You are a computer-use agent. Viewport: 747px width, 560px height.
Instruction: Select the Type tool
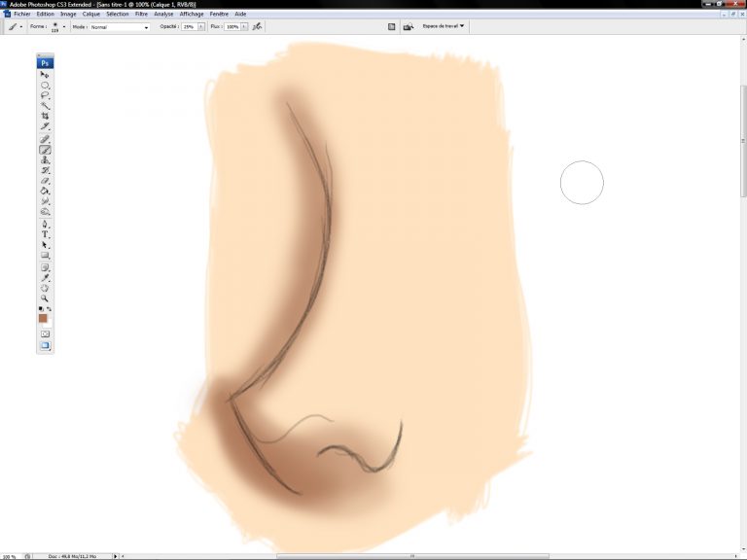[x=45, y=234]
